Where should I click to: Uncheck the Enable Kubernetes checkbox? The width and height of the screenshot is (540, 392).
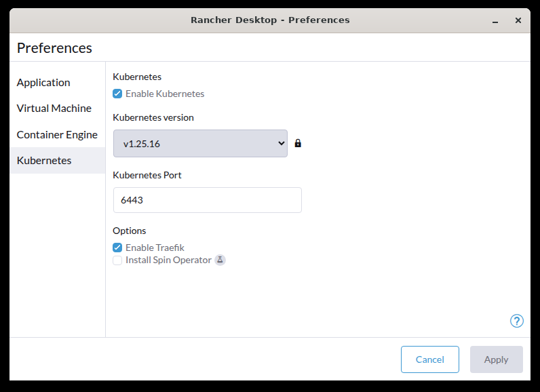117,94
